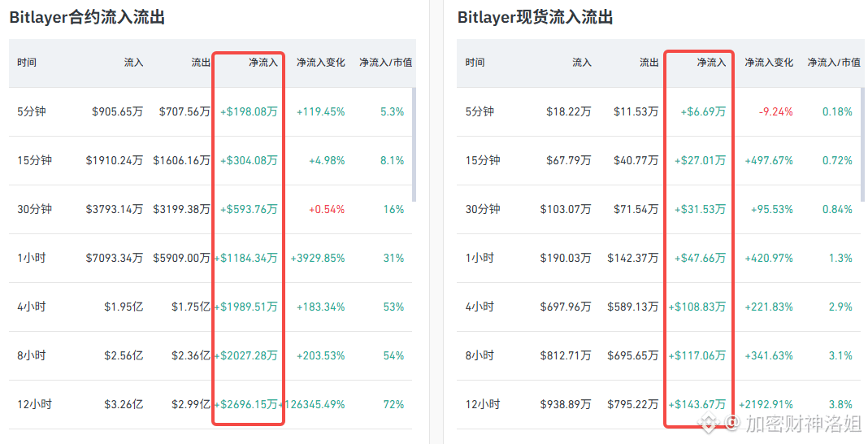Click the 净流入 header in the 现货 table
868x444 pixels.
coord(711,63)
